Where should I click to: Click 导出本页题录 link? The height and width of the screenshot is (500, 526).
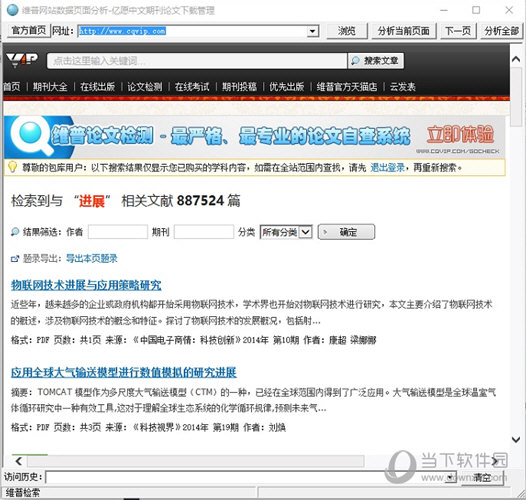point(92,258)
